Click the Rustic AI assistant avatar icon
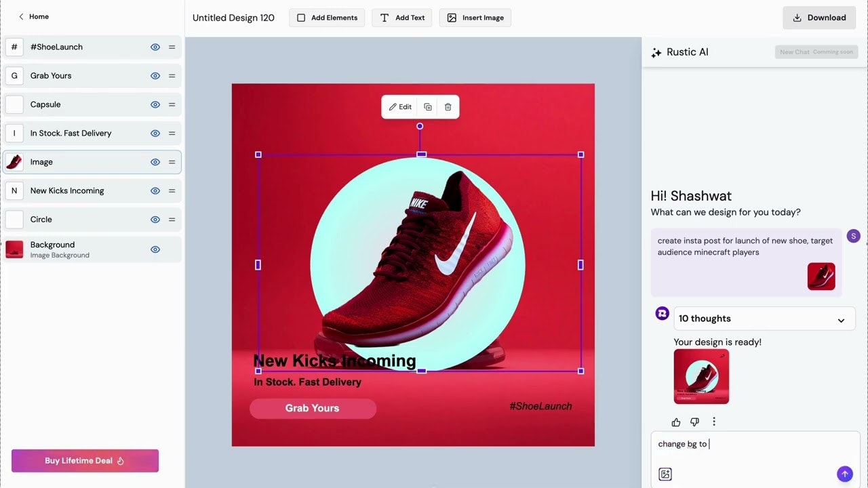 click(663, 314)
